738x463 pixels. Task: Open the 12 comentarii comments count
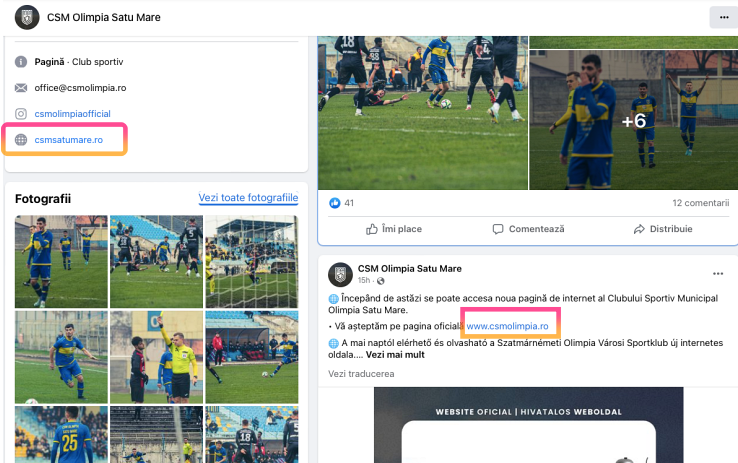(700, 203)
